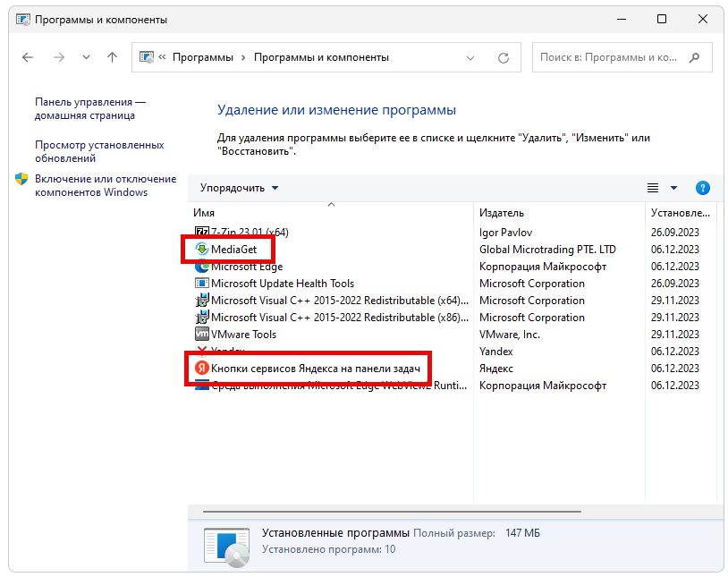Click the horizontal scrollbar of the list
The image size is (728, 577).
(x=392, y=512)
